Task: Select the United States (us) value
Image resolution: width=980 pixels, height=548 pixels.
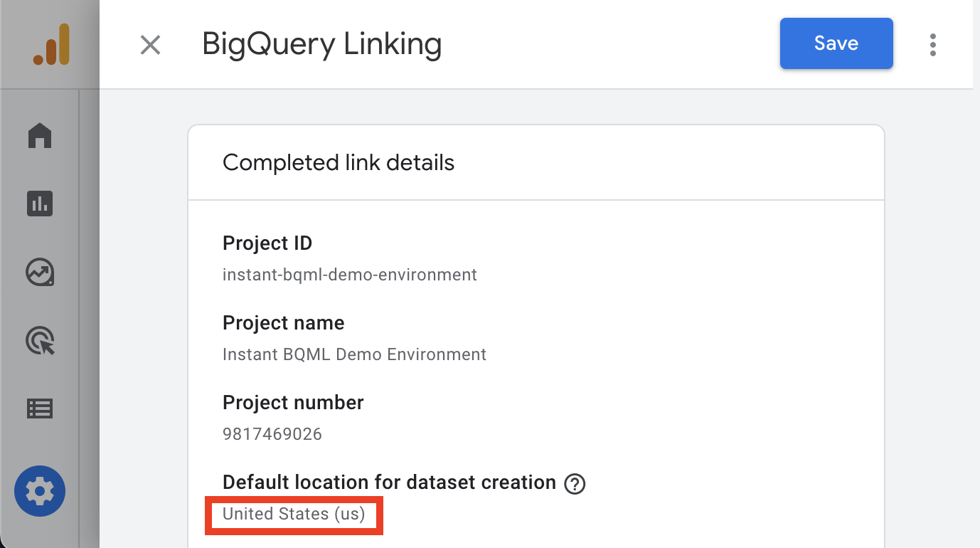Action: pyautogui.click(x=294, y=515)
